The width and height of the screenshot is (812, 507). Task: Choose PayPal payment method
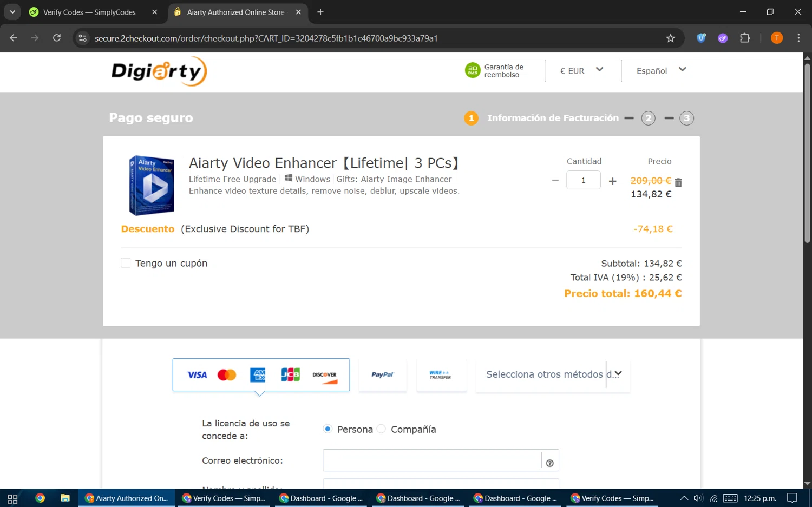[x=383, y=374]
